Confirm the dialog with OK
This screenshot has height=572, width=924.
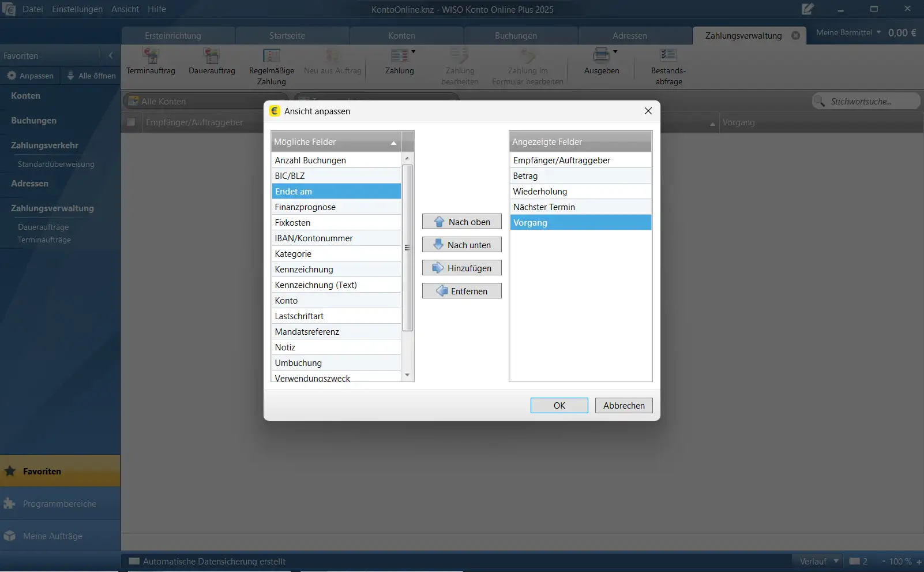(x=559, y=406)
